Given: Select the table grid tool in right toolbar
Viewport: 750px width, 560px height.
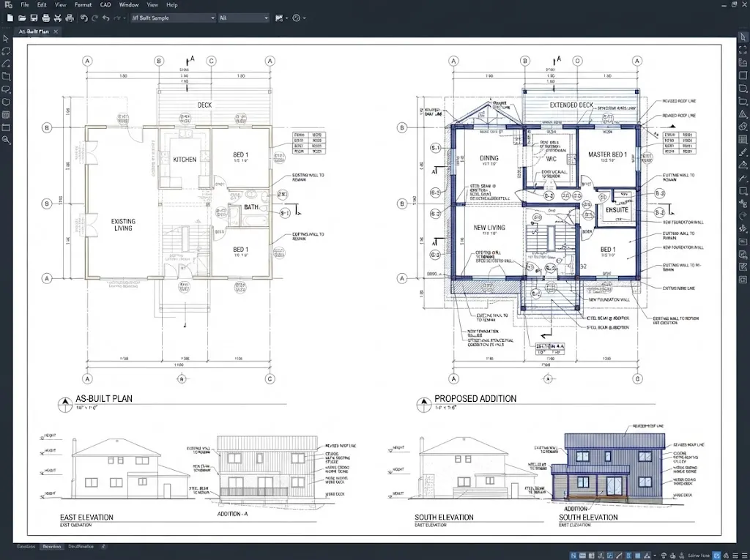Looking at the screenshot, I should (x=743, y=140).
